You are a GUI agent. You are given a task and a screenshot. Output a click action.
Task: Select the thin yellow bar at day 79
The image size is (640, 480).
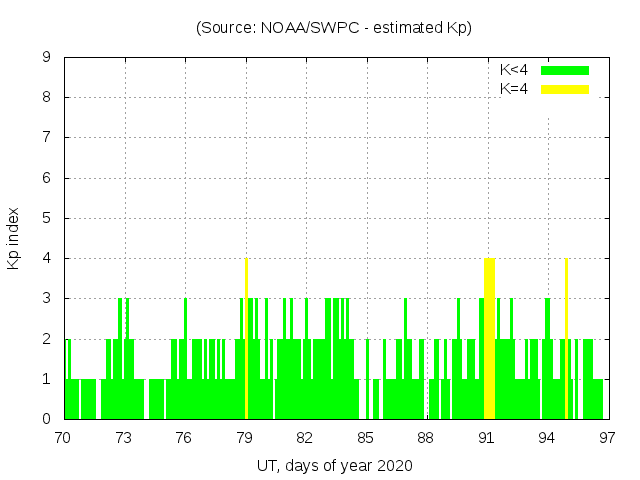(x=246, y=340)
